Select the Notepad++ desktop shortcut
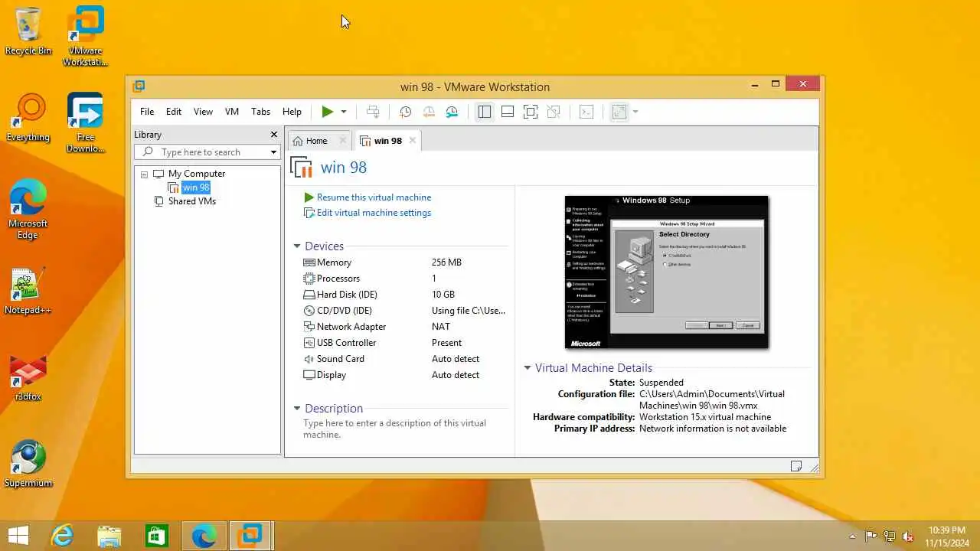The width and height of the screenshot is (980, 551). coord(28,292)
